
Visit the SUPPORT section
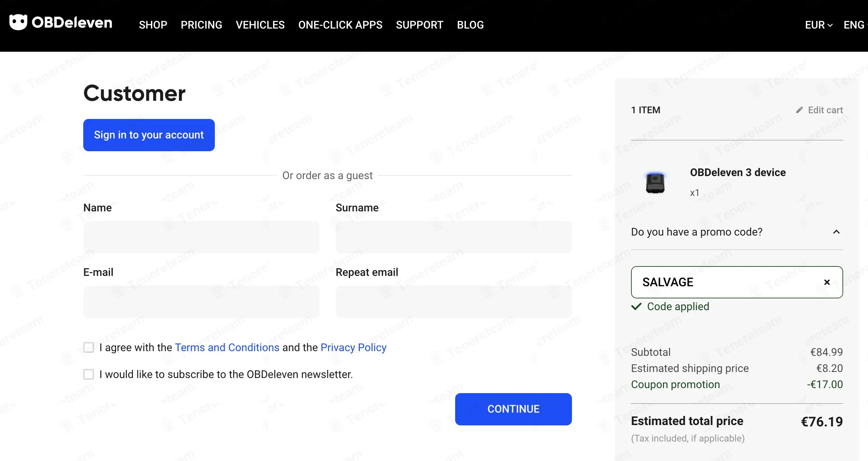[x=420, y=25]
